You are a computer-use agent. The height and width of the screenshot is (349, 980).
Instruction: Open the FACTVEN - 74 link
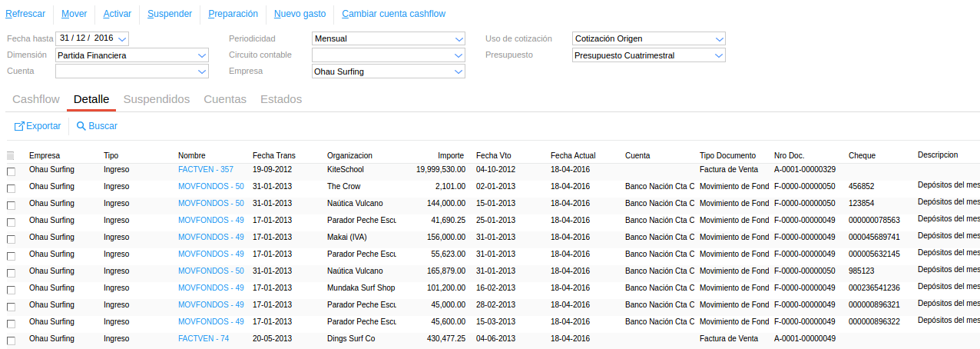(x=204, y=338)
